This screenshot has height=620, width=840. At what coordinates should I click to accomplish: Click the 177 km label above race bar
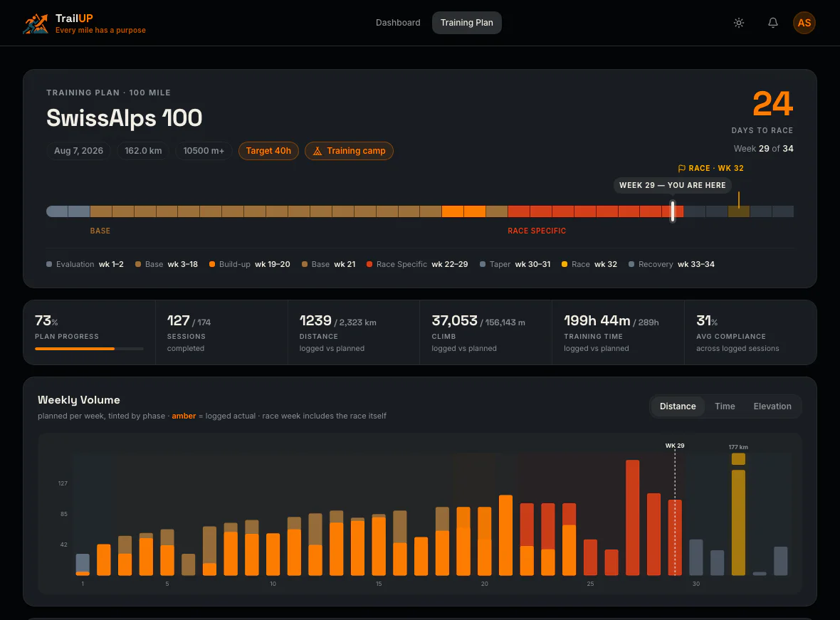[738, 447]
